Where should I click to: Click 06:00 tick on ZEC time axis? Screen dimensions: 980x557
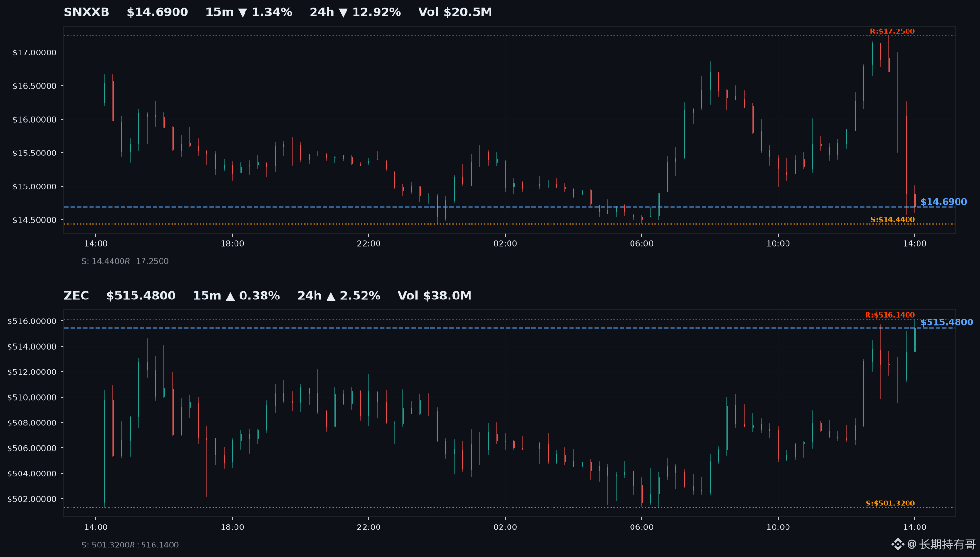coord(642,527)
